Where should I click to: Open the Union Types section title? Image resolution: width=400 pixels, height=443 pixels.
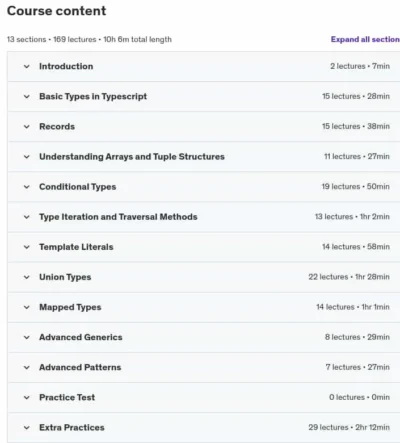pyautogui.click(x=65, y=277)
